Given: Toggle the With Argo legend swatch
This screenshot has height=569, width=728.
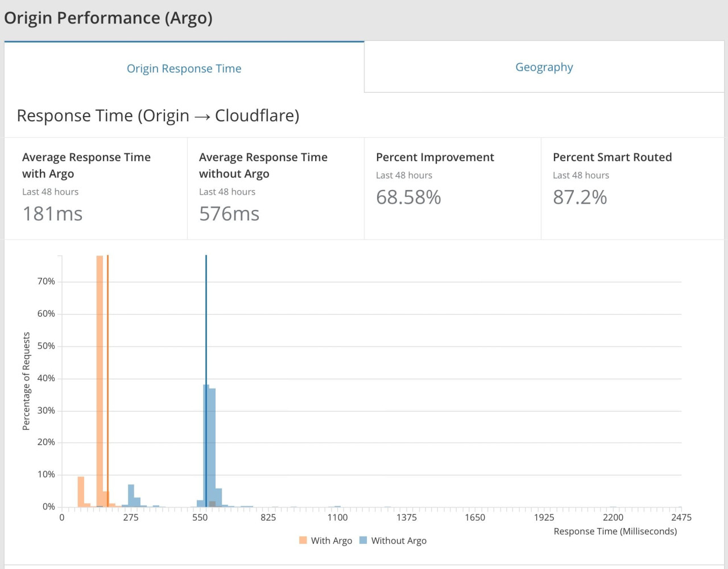Looking at the screenshot, I should (x=303, y=541).
